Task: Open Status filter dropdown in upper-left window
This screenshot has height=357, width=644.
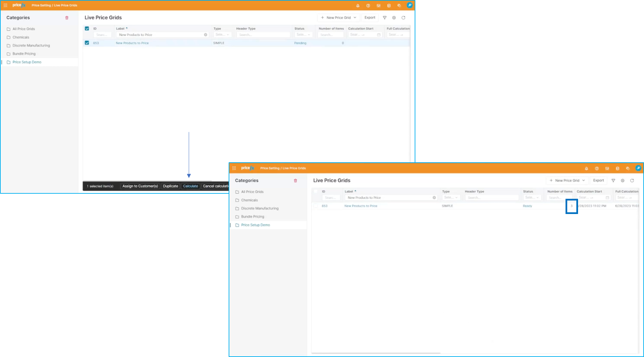Action: point(303,35)
